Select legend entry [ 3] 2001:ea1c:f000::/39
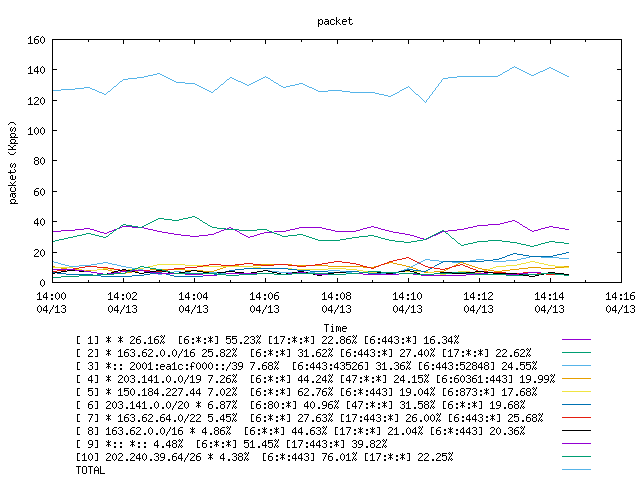Image resolution: width=640 pixels, height=480 pixels. coord(307,366)
